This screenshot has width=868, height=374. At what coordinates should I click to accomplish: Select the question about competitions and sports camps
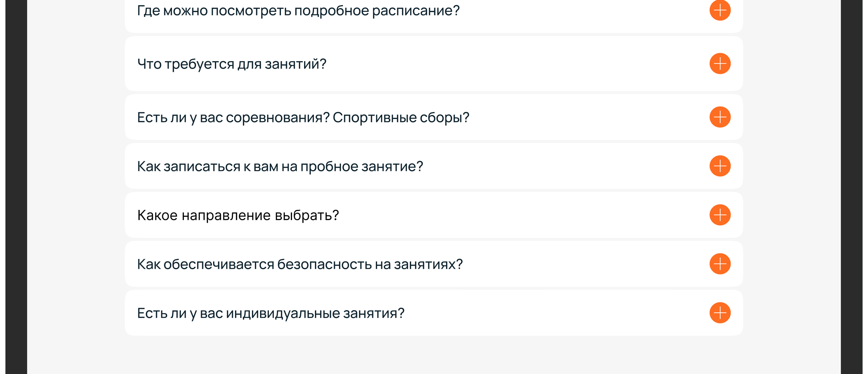coord(304,117)
